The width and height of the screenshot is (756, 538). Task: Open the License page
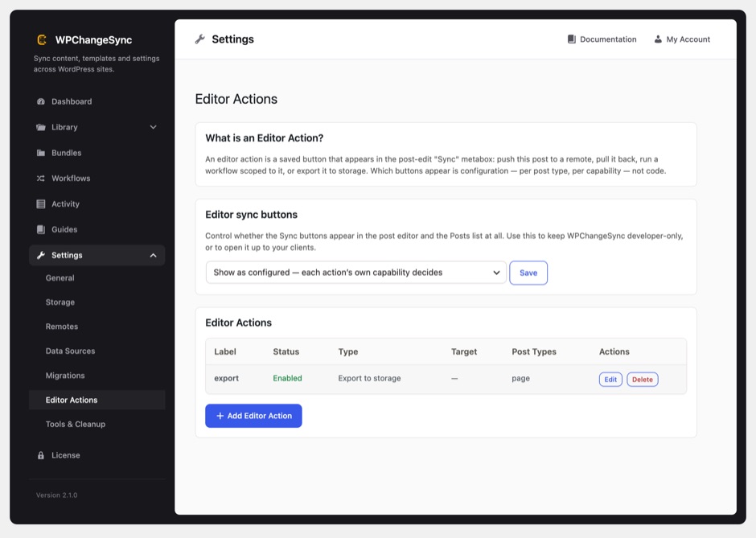[x=97, y=455]
